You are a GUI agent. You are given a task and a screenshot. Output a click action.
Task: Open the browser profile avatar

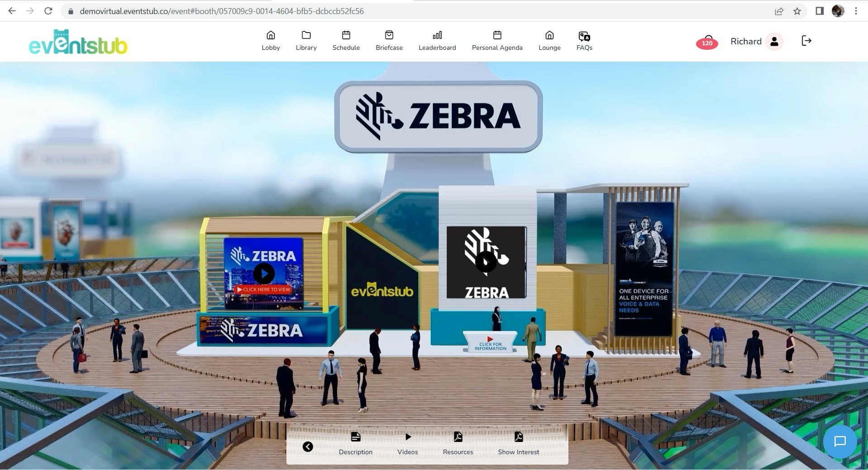[838, 11]
